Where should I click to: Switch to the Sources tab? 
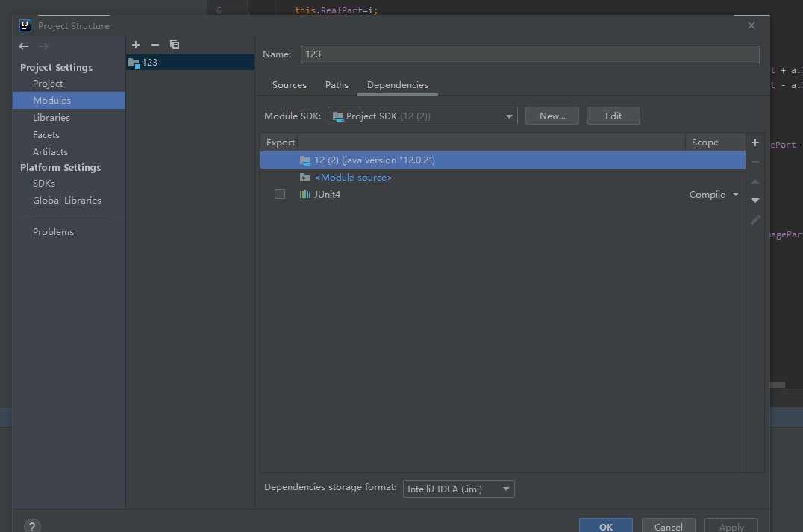pos(290,84)
